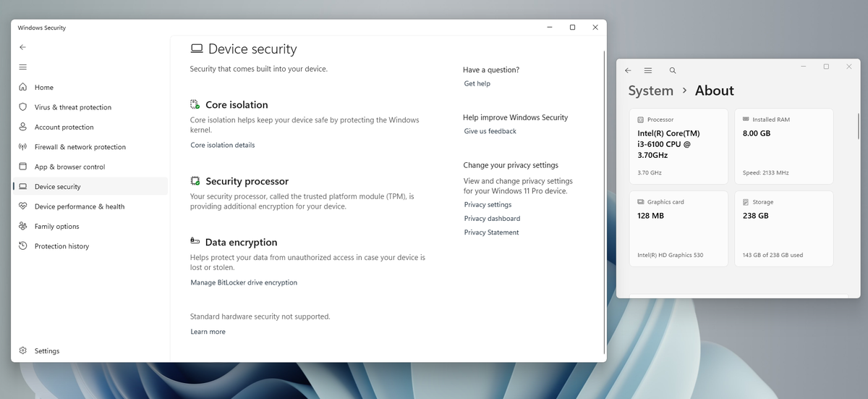
Task: Click the Graphics card 128 MB card
Action: click(679, 229)
